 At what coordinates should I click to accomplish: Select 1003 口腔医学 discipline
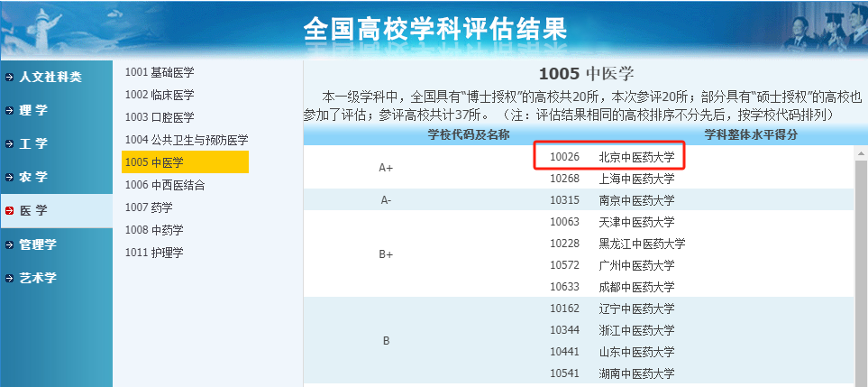tap(160, 117)
